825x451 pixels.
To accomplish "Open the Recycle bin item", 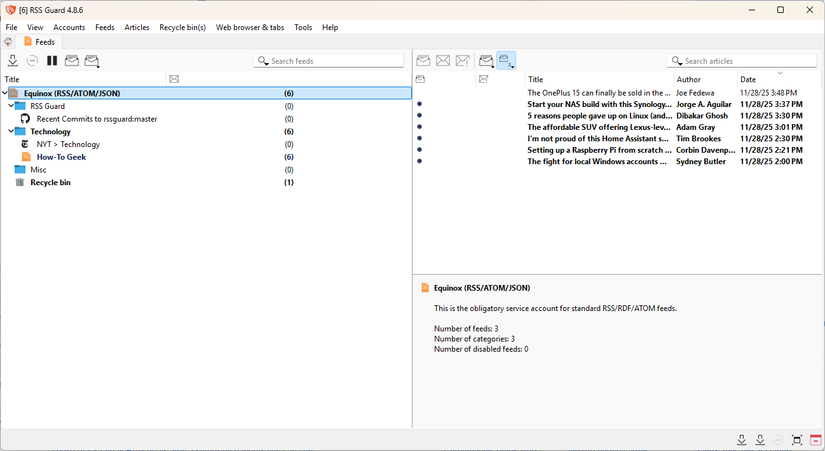I will click(50, 182).
